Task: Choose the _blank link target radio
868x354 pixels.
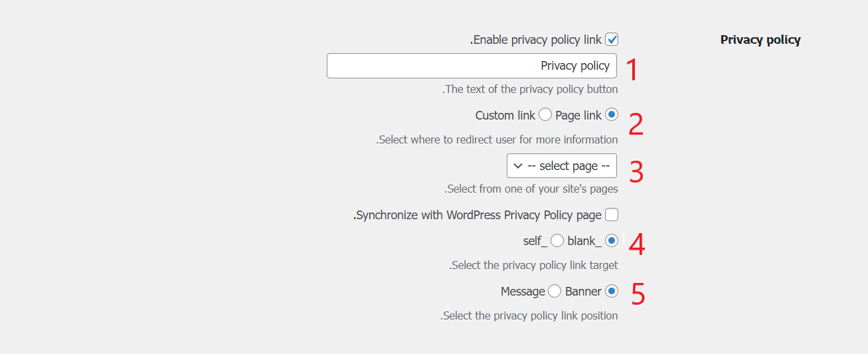Action: [x=612, y=240]
